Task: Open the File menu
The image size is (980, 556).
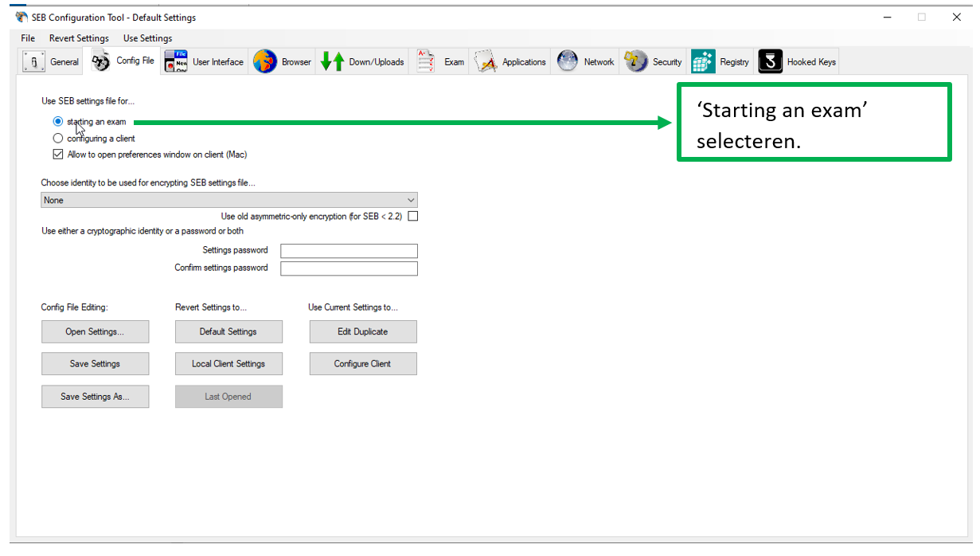Action: click(28, 38)
